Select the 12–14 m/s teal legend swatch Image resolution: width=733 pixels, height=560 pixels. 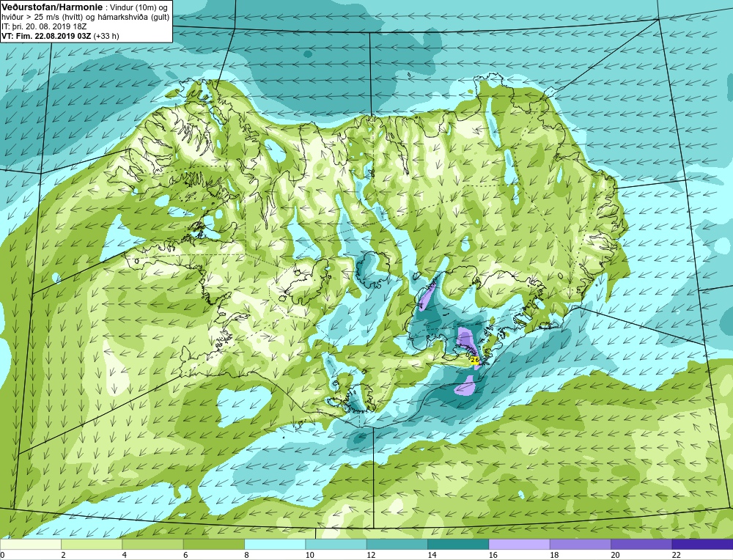(397, 544)
